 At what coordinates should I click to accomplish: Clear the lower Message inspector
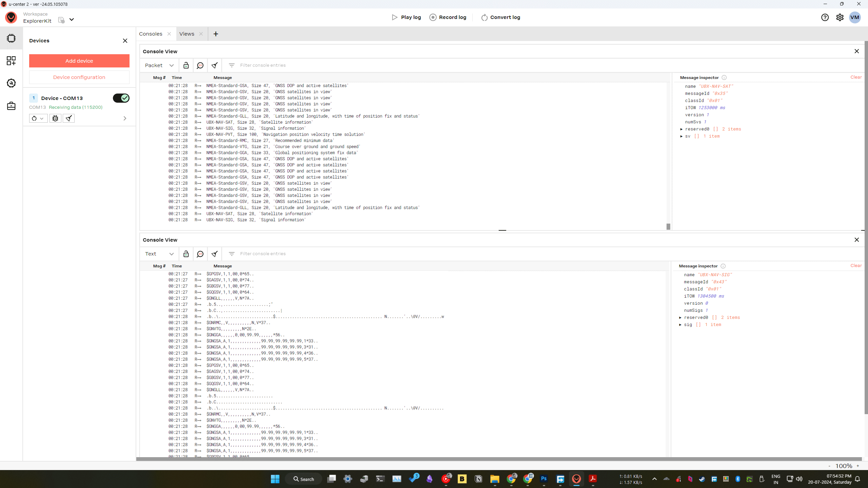856,266
